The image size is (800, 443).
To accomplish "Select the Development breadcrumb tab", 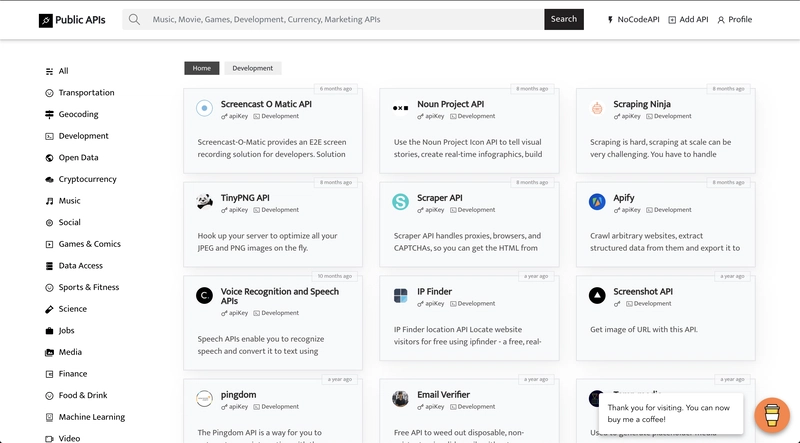I will (253, 68).
